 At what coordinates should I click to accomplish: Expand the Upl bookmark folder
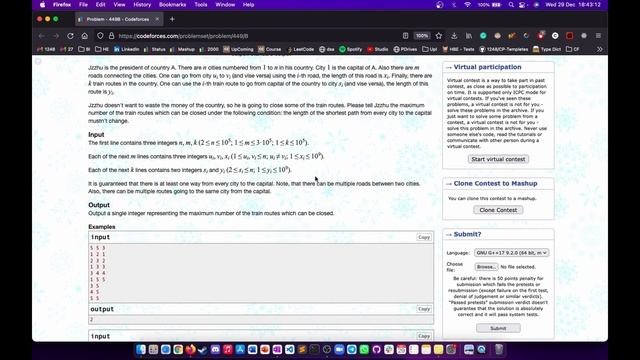pos(429,49)
